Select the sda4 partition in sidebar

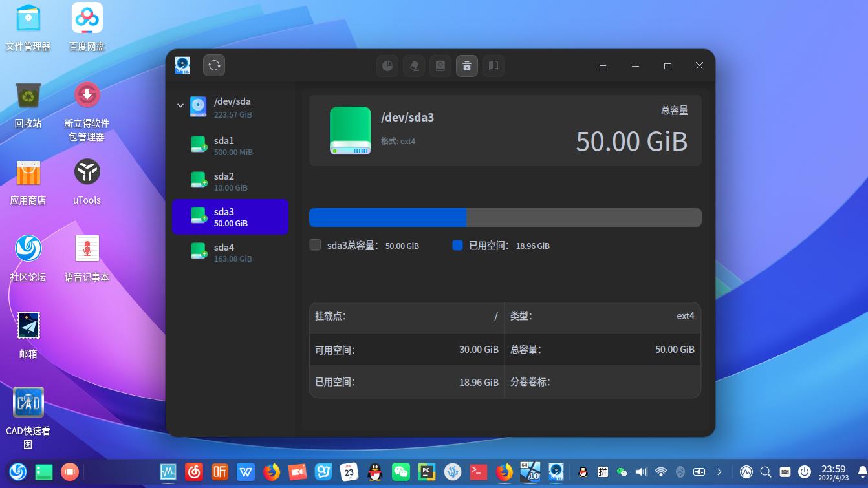pos(231,252)
